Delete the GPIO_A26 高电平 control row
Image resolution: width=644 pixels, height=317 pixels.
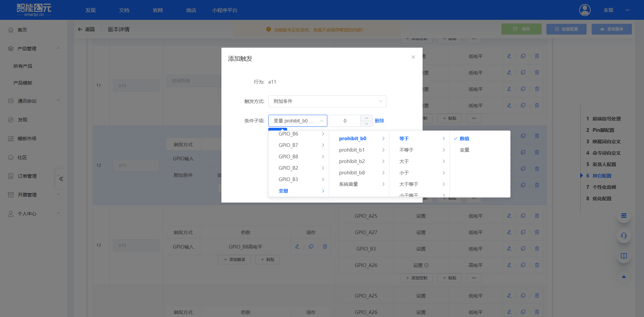click(x=537, y=265)
